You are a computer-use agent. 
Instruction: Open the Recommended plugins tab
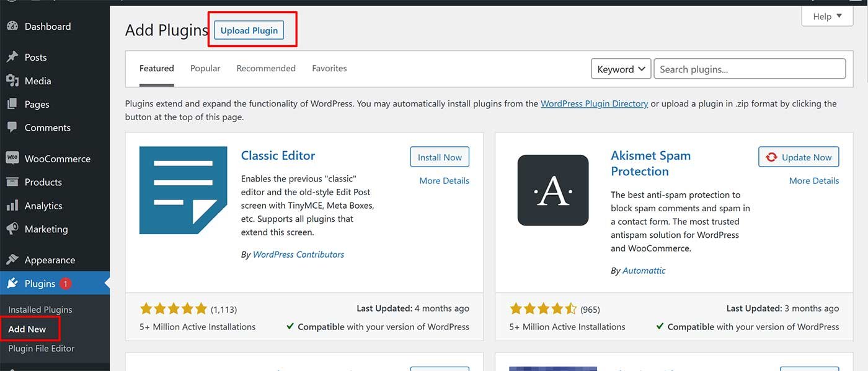click(266, 69)
